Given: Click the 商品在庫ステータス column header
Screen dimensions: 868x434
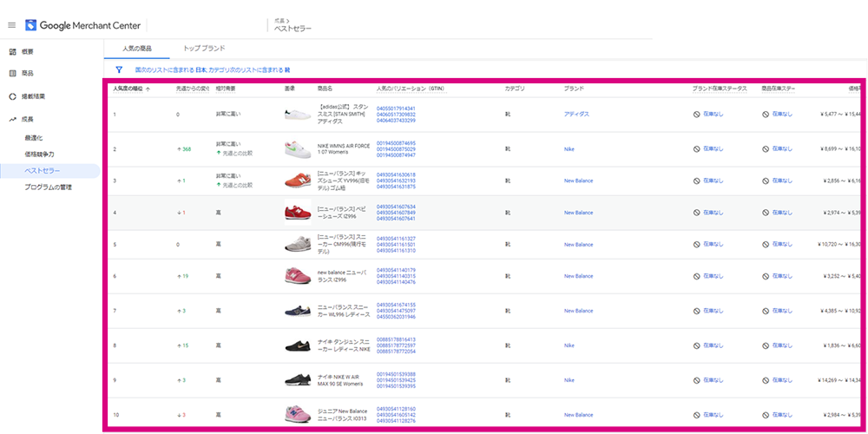Looking at the screenshot, I should (779, 89).
